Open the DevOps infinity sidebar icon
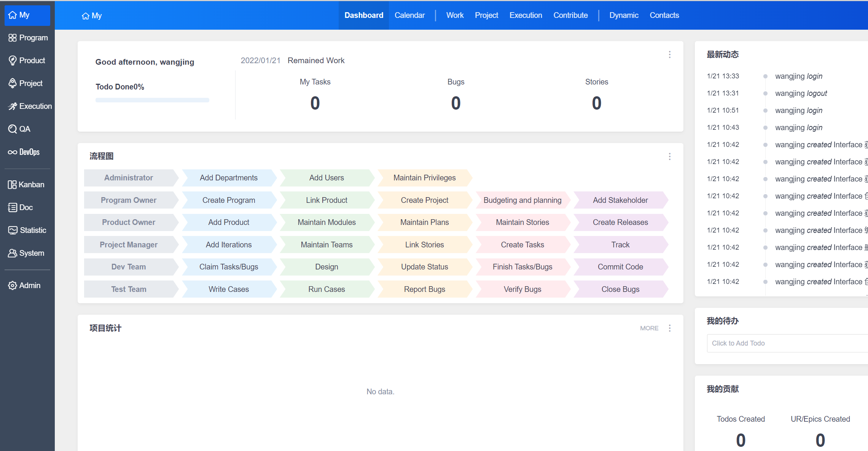Screen dimensions: 868x451 tap(13, 152)
